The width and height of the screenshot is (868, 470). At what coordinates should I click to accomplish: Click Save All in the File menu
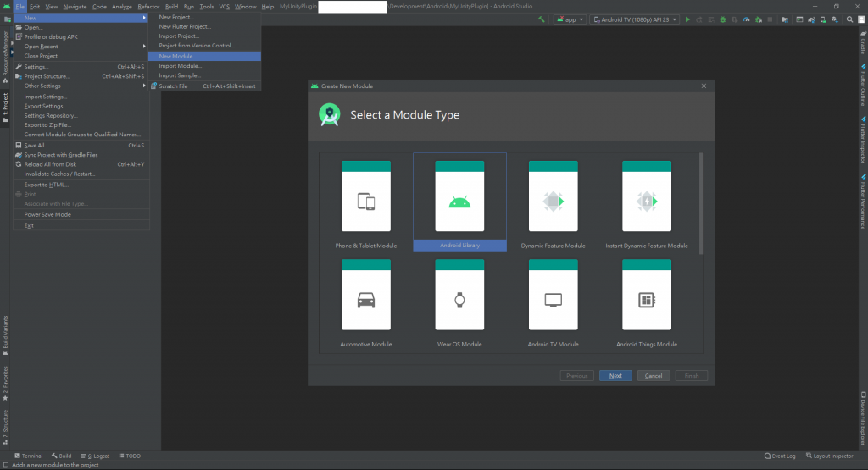point(81,146)
